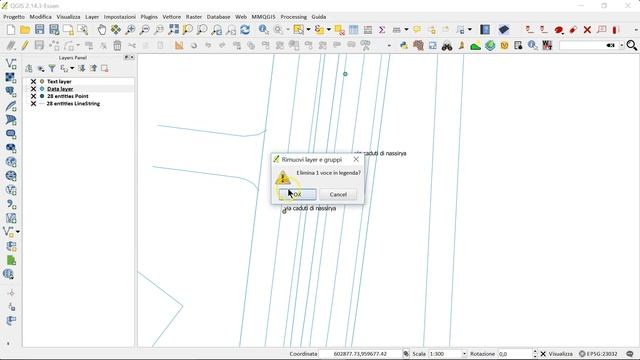Open the Progetto menu
The height and width of the screenshot is (360, 640).
(x=14, y=17)
